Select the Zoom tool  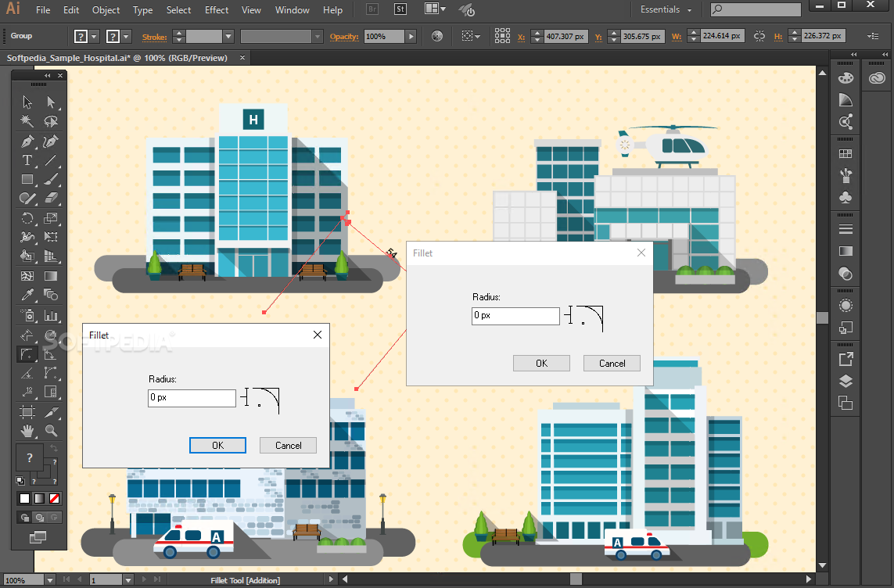pyautogui.click(x=51, y=431)
